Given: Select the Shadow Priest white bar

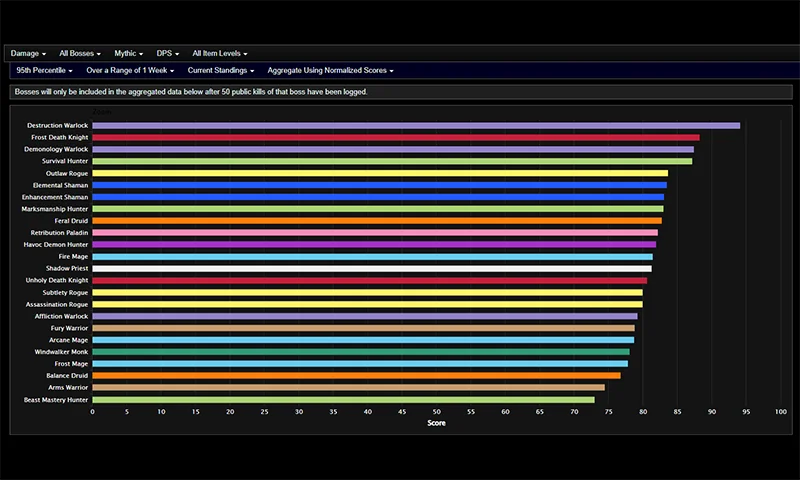Looking at the screenshot, I should coord(372,268).
